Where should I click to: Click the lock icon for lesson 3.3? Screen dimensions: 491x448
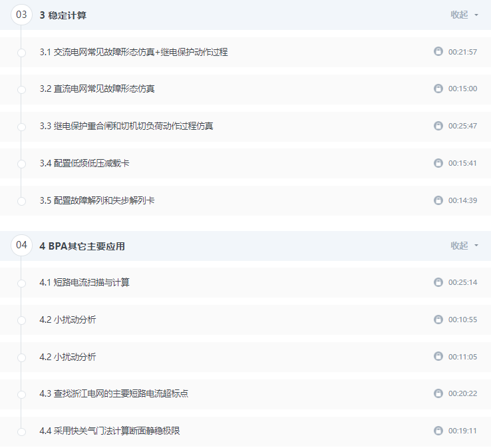tap(438, 126)
